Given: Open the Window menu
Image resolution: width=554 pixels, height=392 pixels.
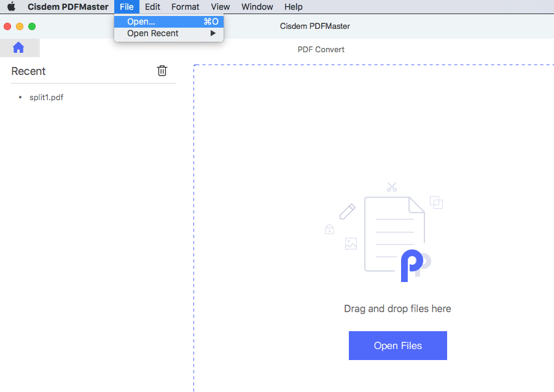Looking at the screenshot, I should (257, 7).
